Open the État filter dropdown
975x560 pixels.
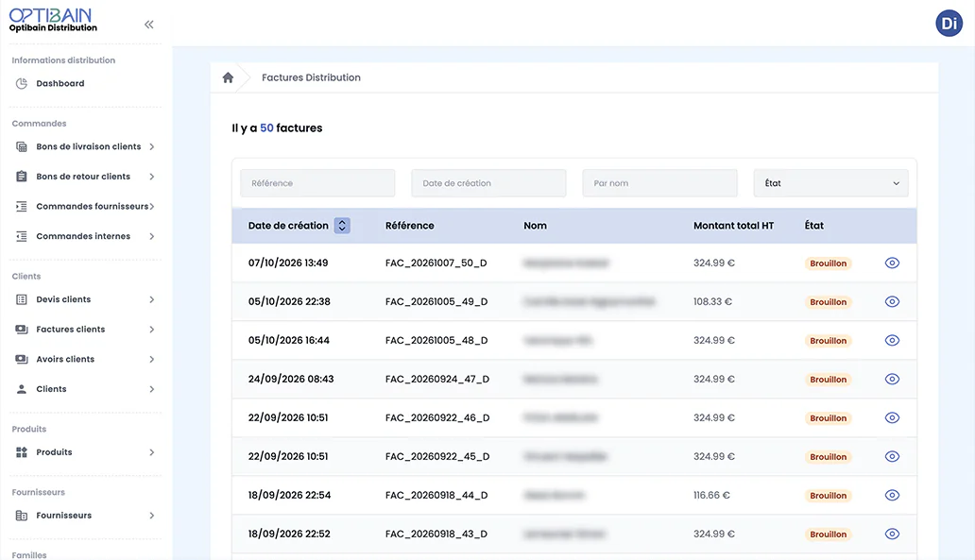pos(830,183)
